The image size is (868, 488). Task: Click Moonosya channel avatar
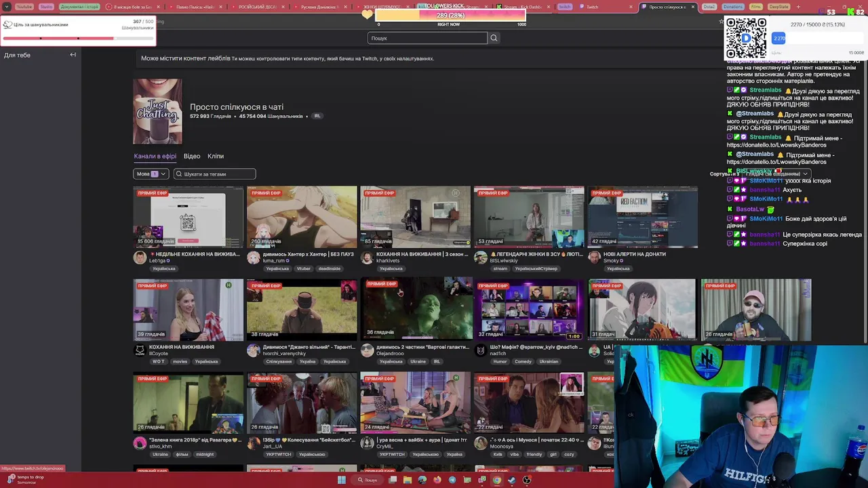click(480, 443)
